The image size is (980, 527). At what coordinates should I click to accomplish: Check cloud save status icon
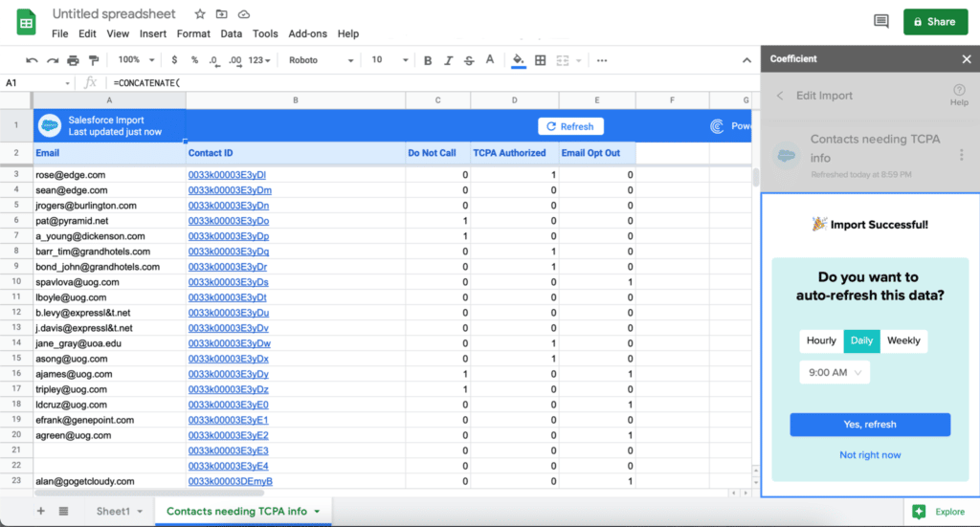pos(244,13)
